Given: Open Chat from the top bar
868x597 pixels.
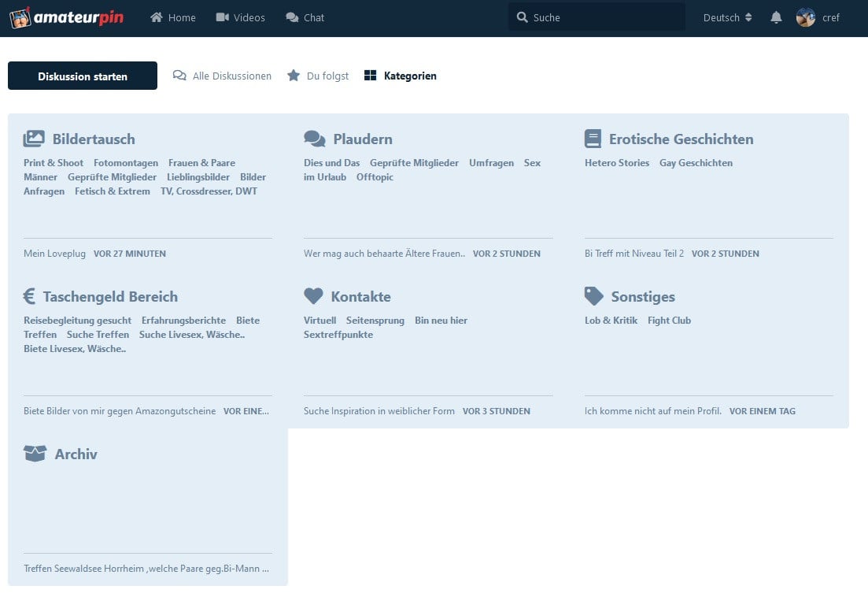Looking at the screenshot, I should [305, 17].
